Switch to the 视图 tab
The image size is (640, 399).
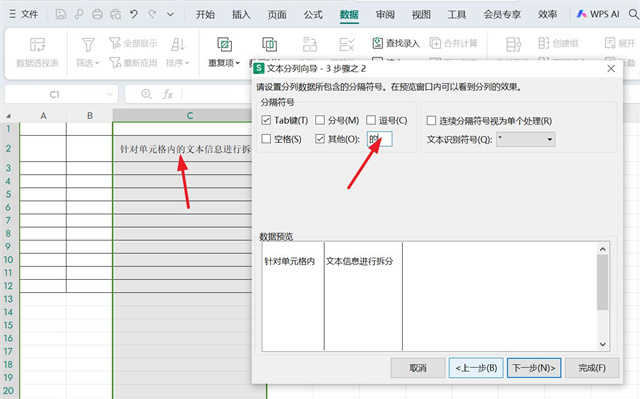(x=421, y=15)
